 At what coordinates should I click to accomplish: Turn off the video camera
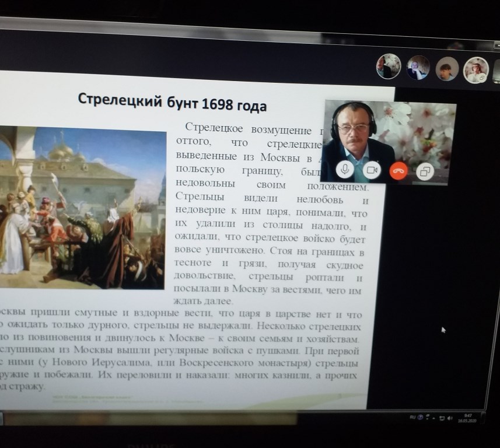(372, 170)
